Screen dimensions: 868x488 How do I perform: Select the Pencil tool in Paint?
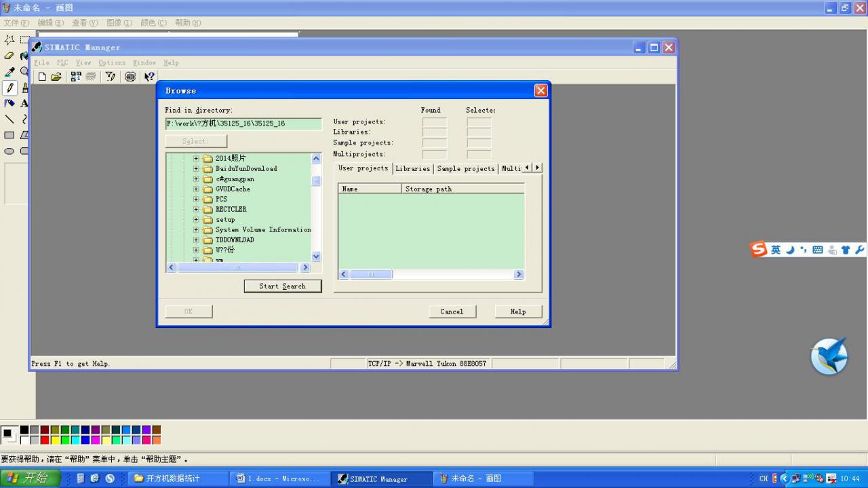coord(9,88)
